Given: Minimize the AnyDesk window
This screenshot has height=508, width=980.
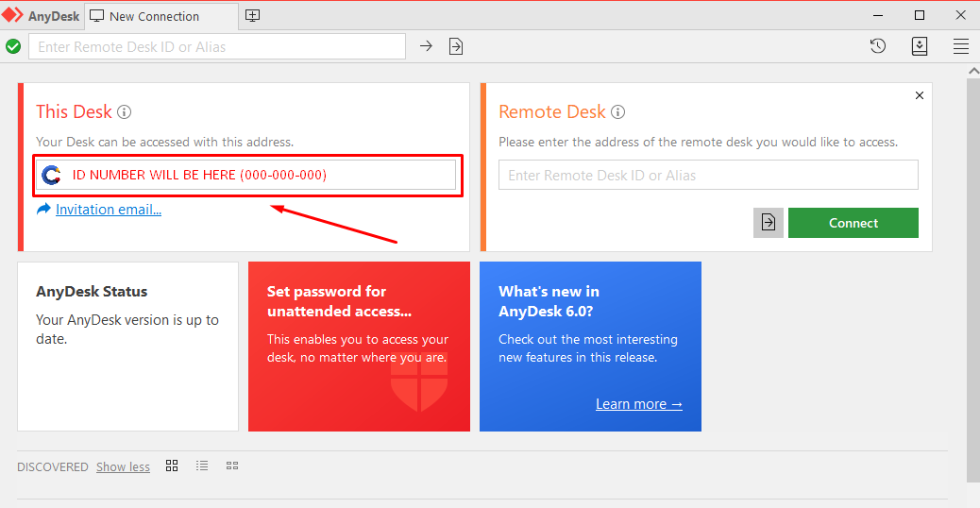Looking at the screenshot, I should pyautogui.click(x=878, y=15).
